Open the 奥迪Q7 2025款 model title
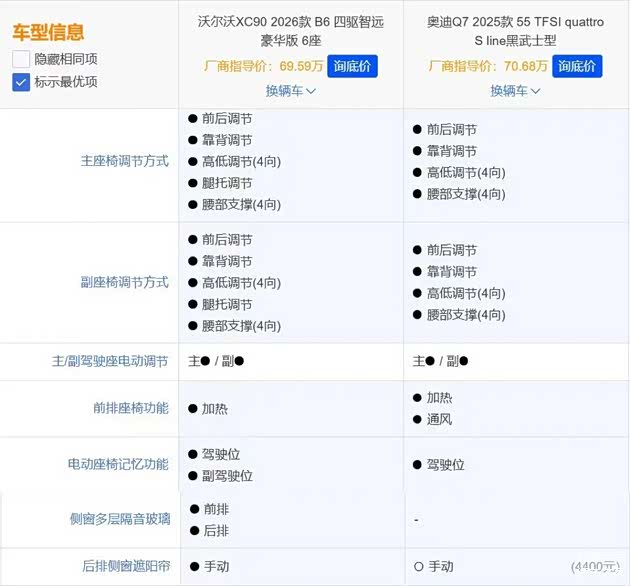630x586 pixels. [x=515, y=31]
